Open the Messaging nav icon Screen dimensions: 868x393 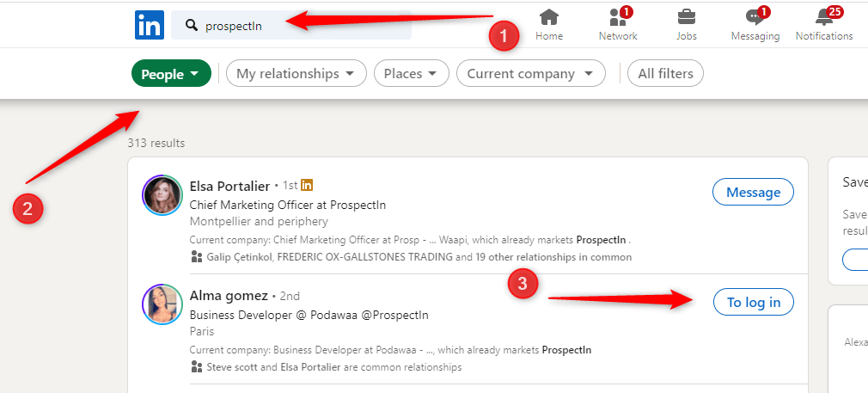tap(755, 17)
